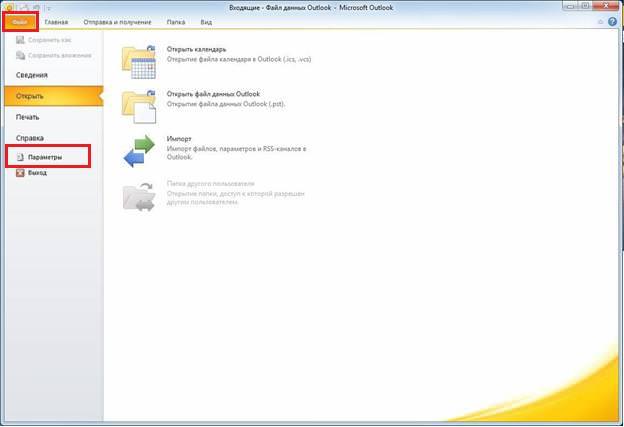Open Outlook help via the blue question icon
The height and width of the screenshot is (427, 624).
(x=612, y=22)
